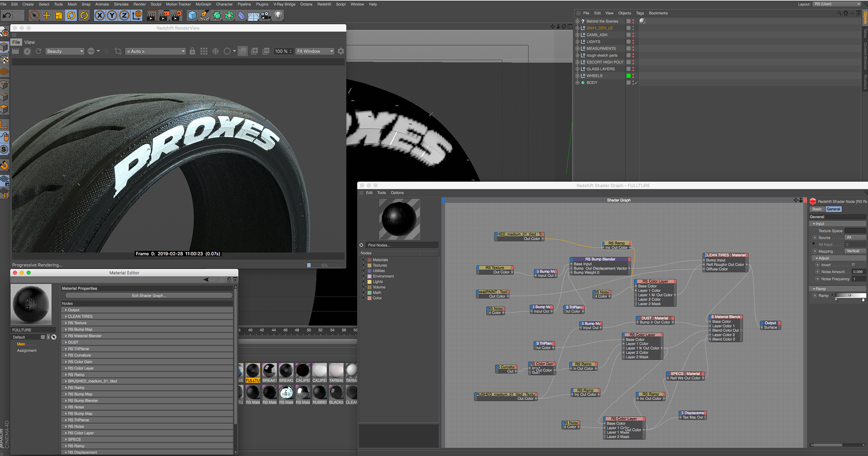
Task: Select the FULLTU material thumbnail
Action: (x=253, y=373)
